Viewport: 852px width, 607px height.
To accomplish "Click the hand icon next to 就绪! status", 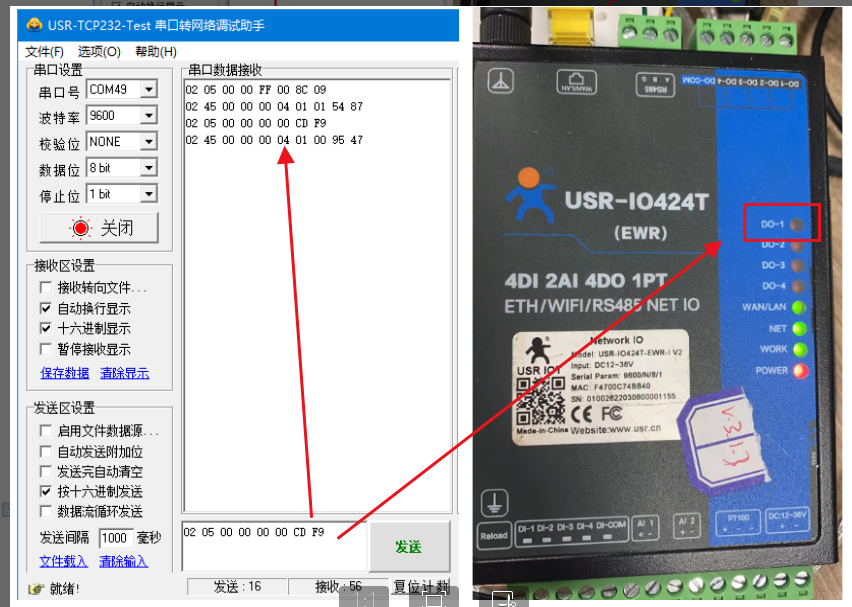I will (x=36, y=589).
